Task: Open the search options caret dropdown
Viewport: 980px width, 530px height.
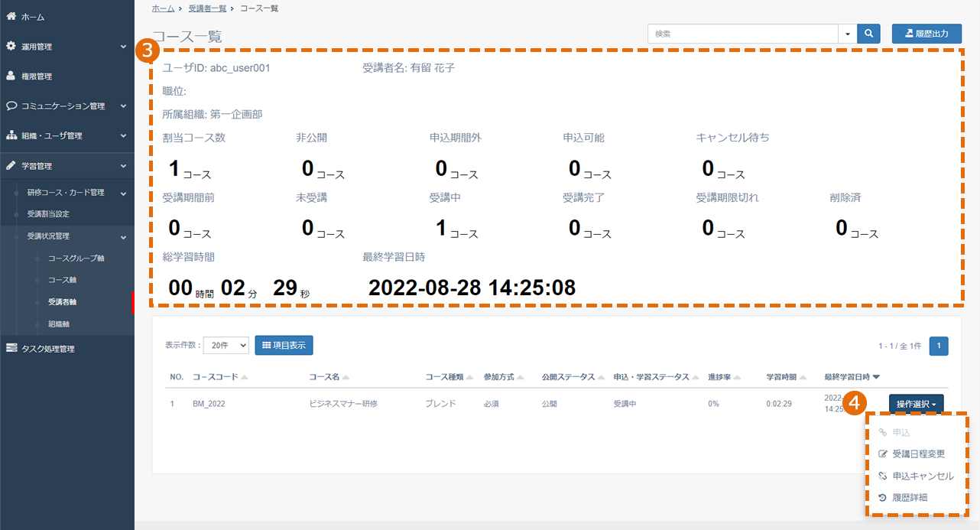Action: (848, 34)
